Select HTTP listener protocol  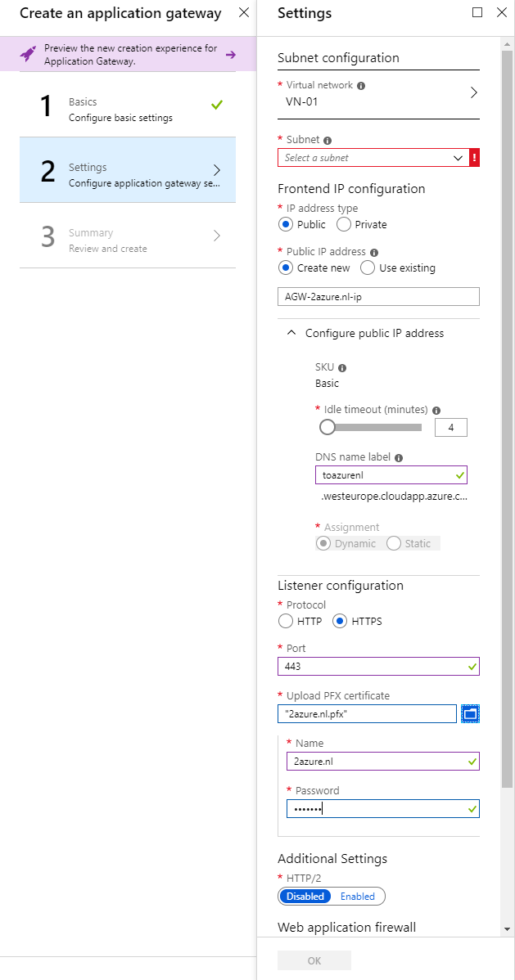pyautogui.click(x=286, y=621)
